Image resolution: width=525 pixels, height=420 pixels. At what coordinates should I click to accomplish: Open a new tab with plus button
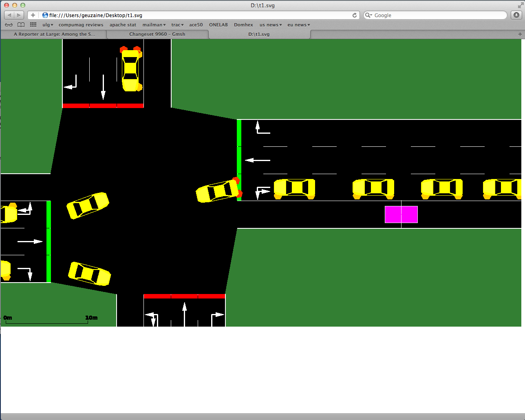pyautogui.click(x=520, y=34)
